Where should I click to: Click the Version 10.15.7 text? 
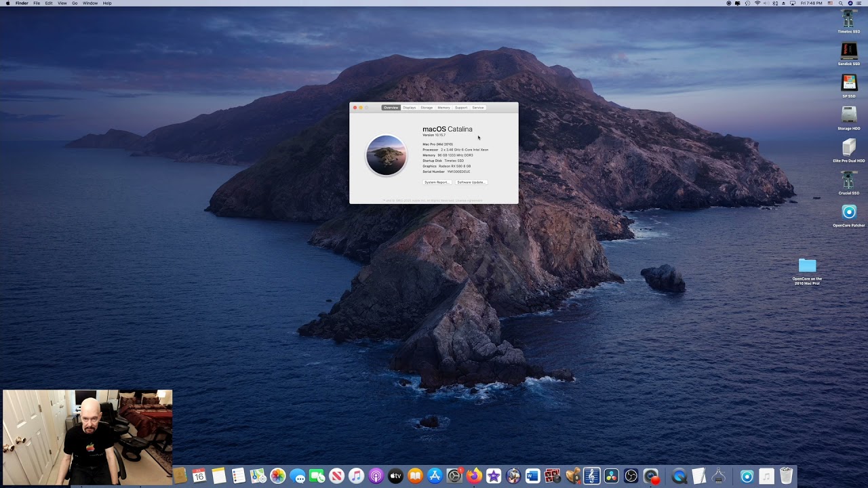pos(434,135)
